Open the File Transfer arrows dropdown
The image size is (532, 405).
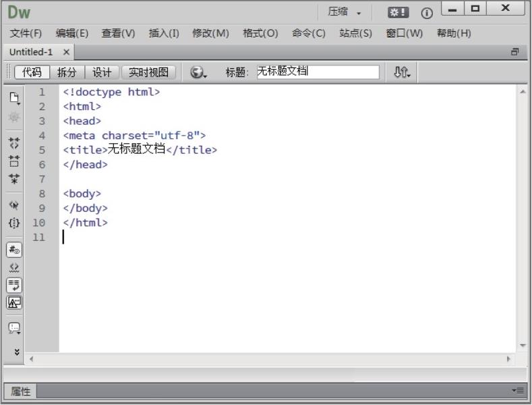[402, 72]
